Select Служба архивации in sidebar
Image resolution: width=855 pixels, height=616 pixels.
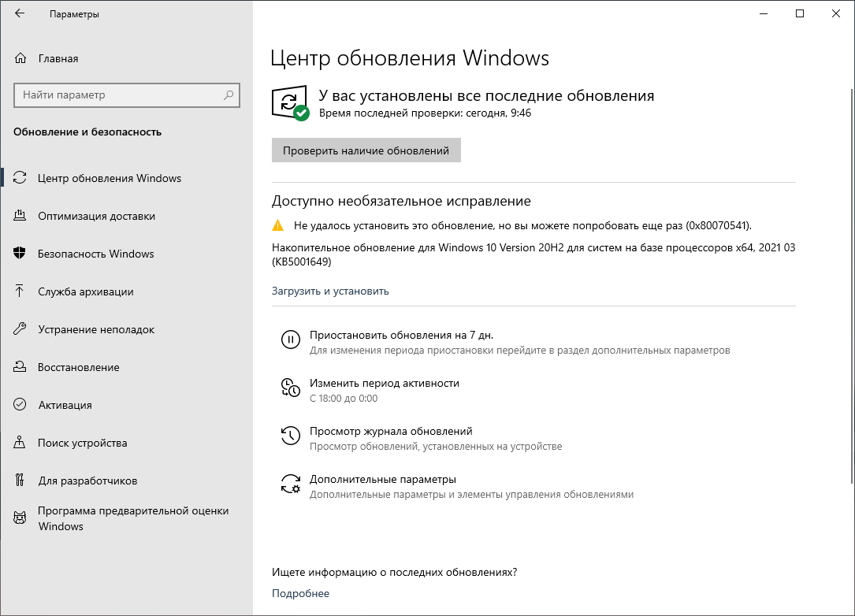pos(86,291)
